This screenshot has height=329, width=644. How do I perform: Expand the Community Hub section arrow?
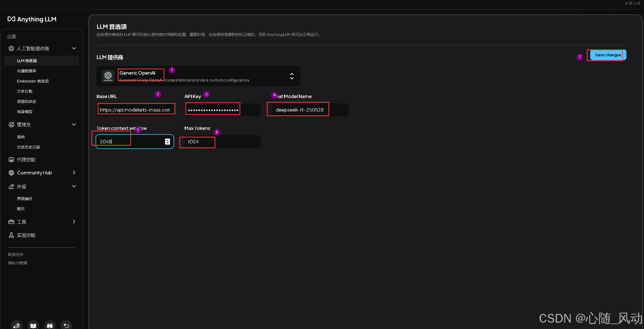74,172
